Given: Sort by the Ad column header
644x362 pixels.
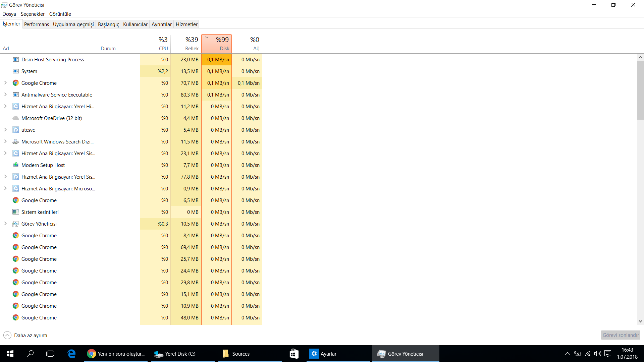Looking at the screenshot, I should click(49, 44).
